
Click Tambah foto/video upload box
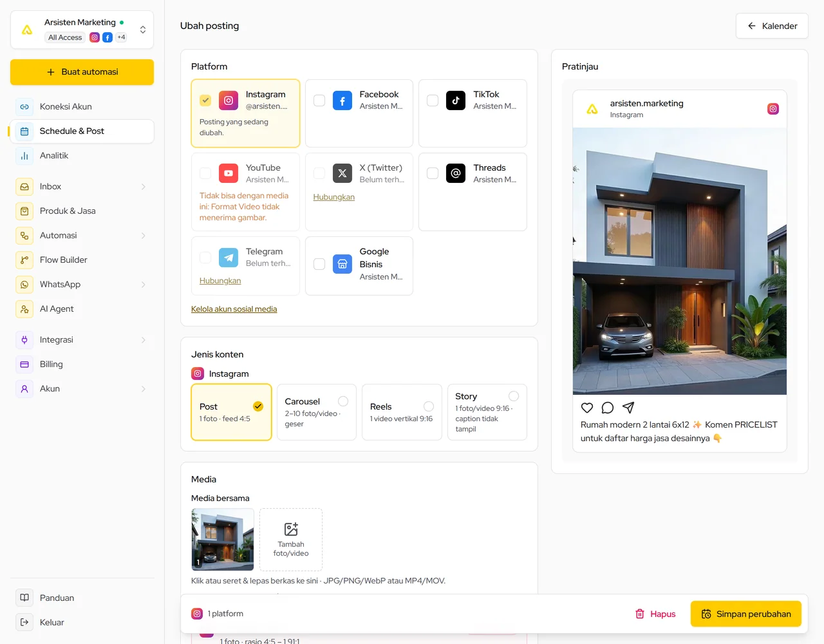click(291, 540)
